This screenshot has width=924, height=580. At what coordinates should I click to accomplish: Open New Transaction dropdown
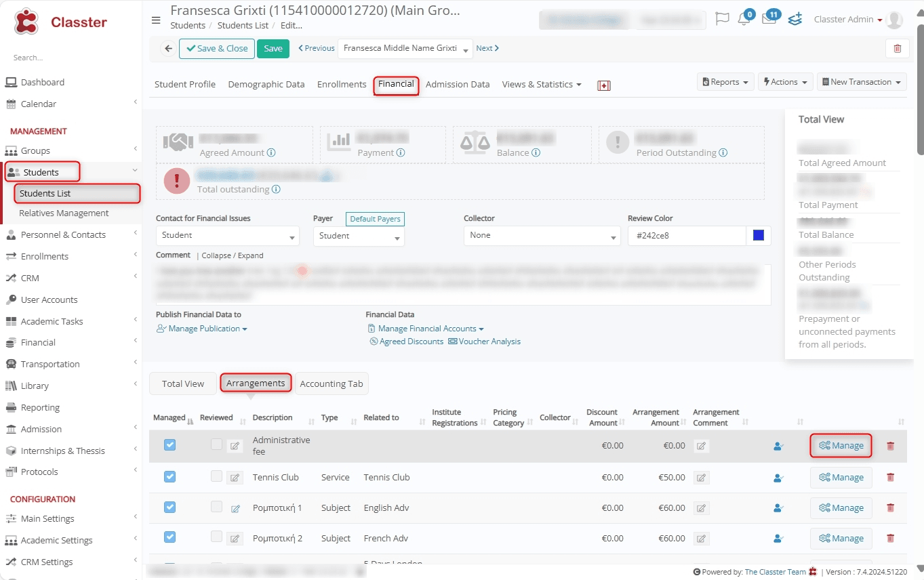pyautogui.click(x=862, y=82)
